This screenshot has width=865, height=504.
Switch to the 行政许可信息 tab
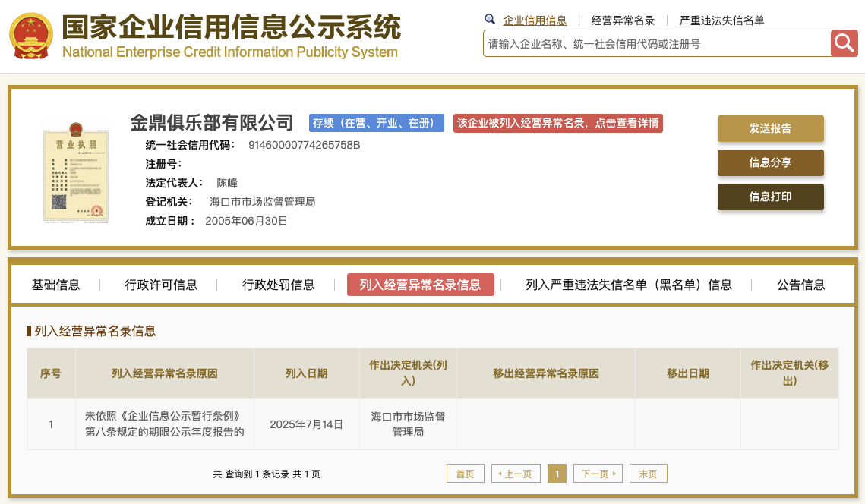click(161, 285)
